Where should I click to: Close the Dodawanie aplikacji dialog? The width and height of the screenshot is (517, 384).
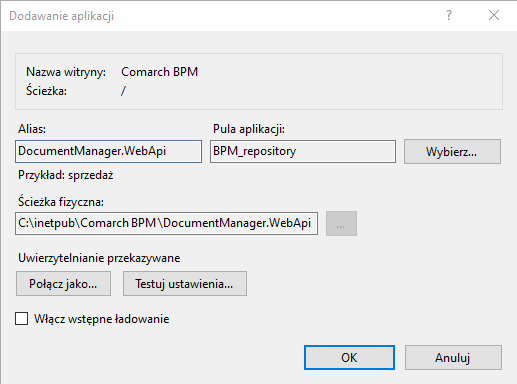coord(494,15)
